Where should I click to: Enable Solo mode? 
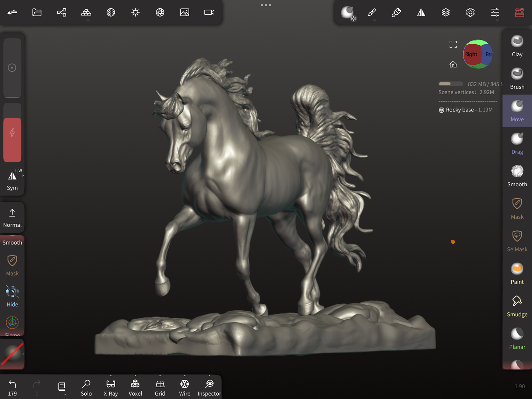pyautogui.click(x=86, y=387)
